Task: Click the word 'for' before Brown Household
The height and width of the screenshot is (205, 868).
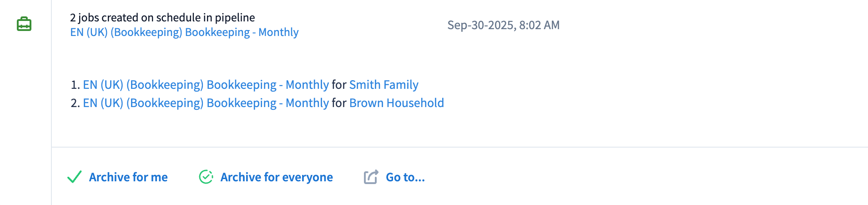Action: point(339,103)
